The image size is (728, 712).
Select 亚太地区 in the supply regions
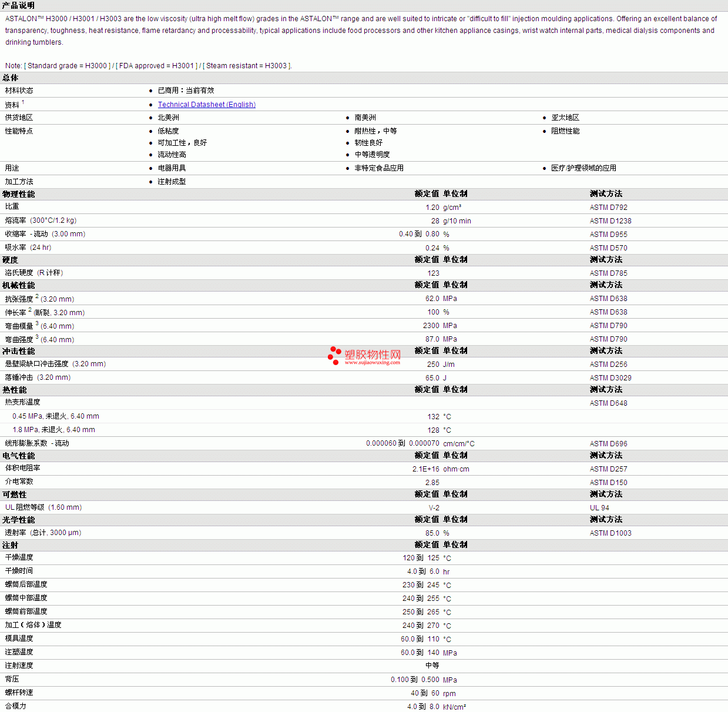565,118
